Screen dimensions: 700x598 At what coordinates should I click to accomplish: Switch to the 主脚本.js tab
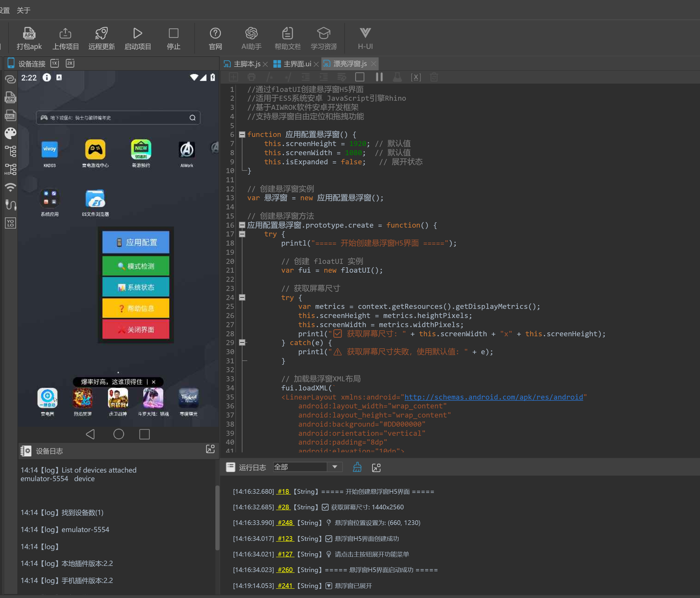[x=247, y=64]
